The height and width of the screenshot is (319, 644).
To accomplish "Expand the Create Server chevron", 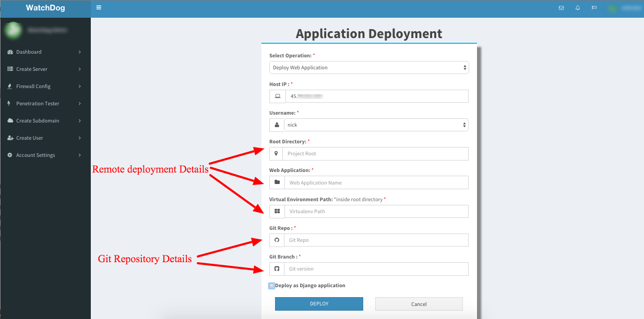I will point(80,69).
